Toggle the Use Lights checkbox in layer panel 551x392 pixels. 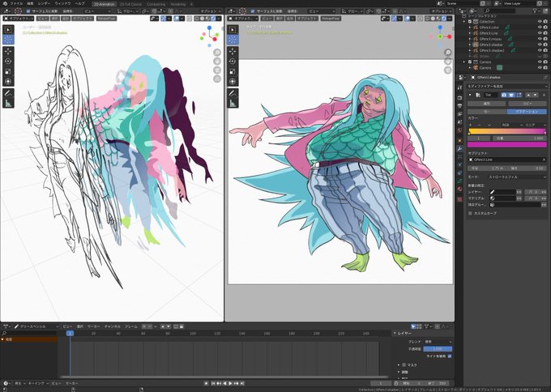click(x=450, y=356)
